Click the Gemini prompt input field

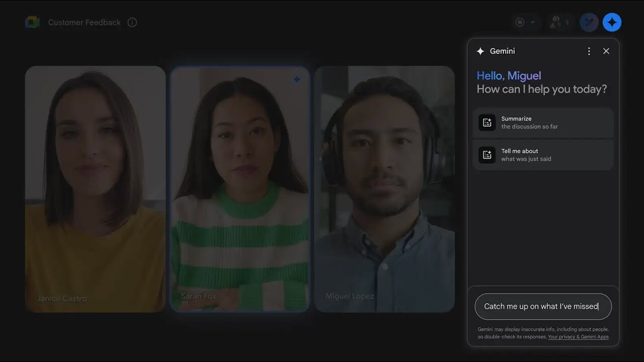543,306
